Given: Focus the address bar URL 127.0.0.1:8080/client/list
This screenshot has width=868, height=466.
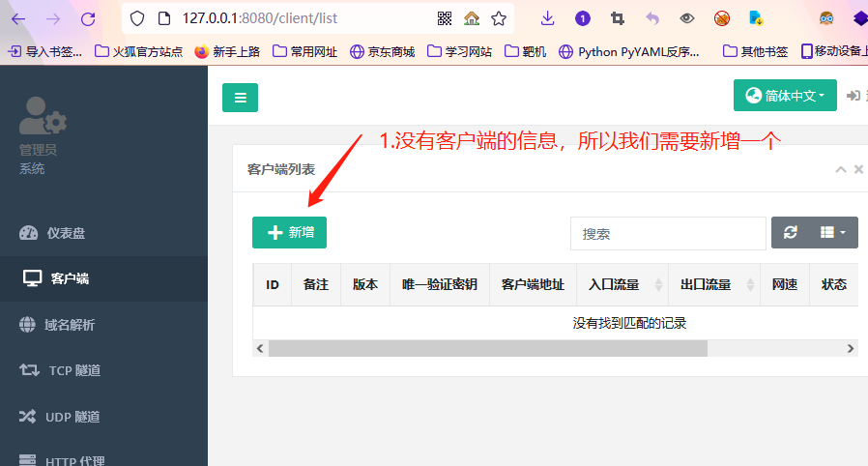Looking at the screenshot, I should pos(260,18).
